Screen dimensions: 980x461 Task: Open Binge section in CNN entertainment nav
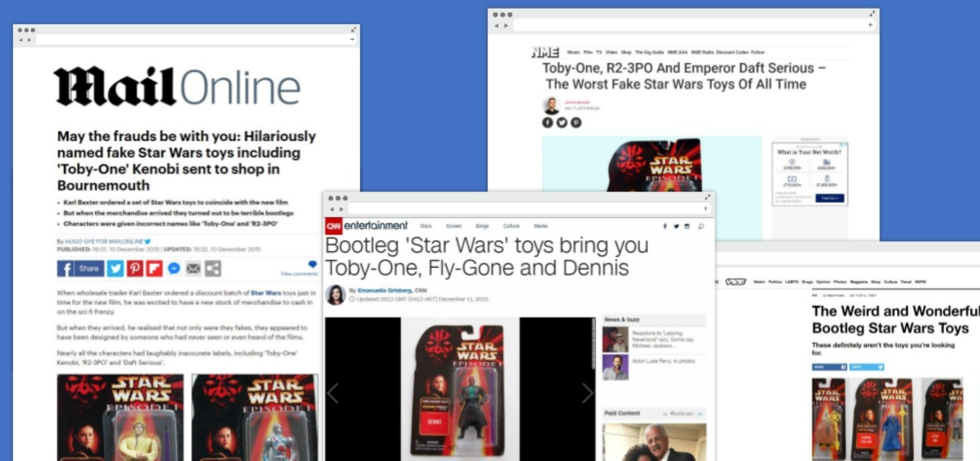pyautogui.click(x=482, y=226)
